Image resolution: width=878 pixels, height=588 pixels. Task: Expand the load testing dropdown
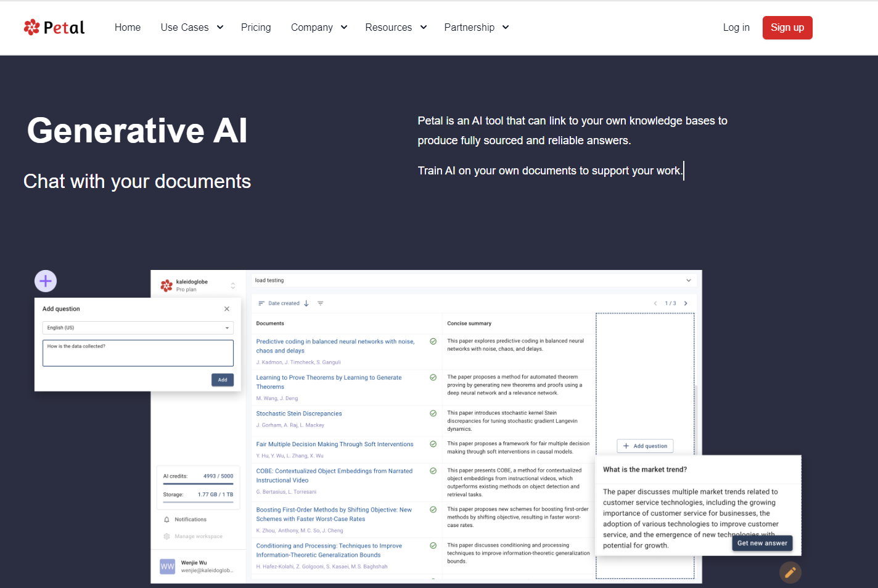(689, 280)
